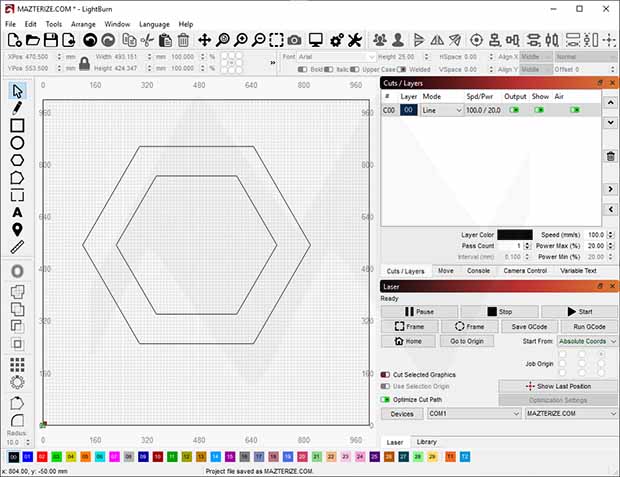This screenshot has height=477, width=620.
Task: Save project with floppy disk icon
Action: tap(51, 40)
